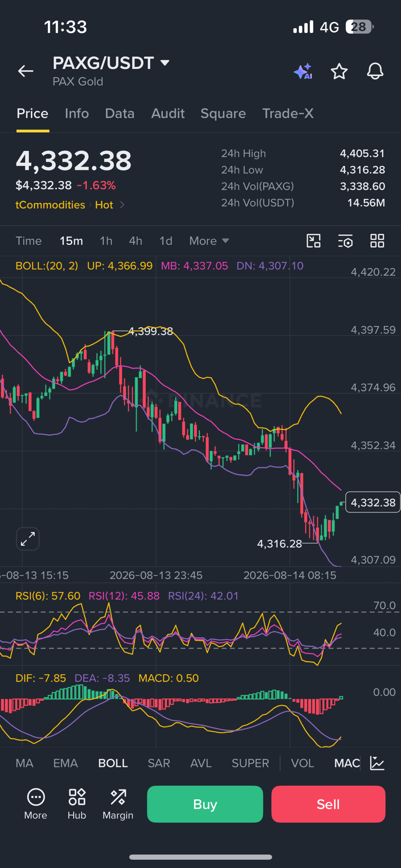Open chart settings icon
Viewport: 401px width, 868px height.
click(x=345, y=241)
